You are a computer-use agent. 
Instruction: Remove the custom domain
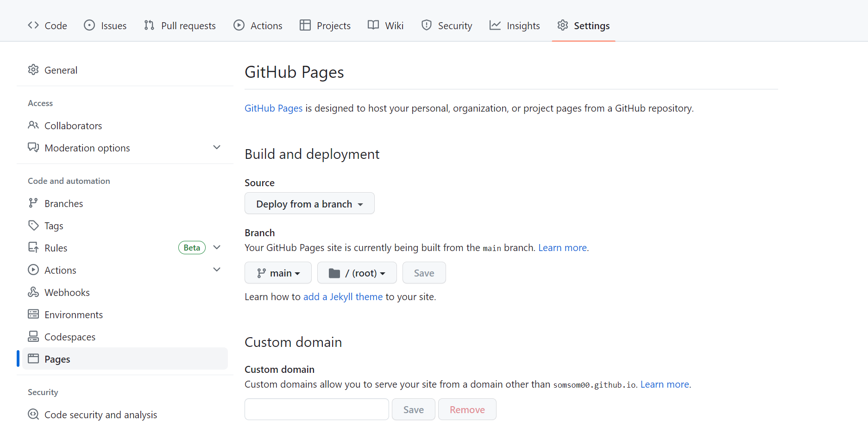coord(467,409)
